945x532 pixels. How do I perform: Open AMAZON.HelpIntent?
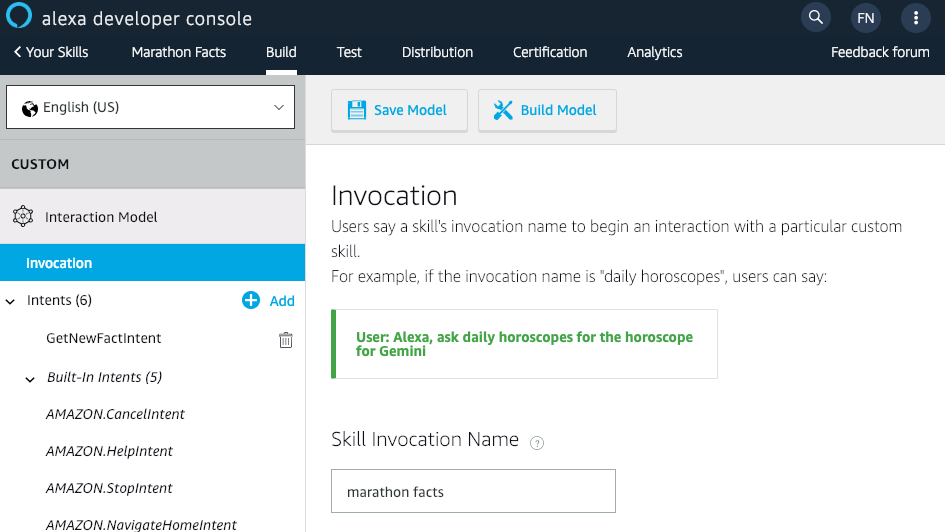[x=109, y=451]
